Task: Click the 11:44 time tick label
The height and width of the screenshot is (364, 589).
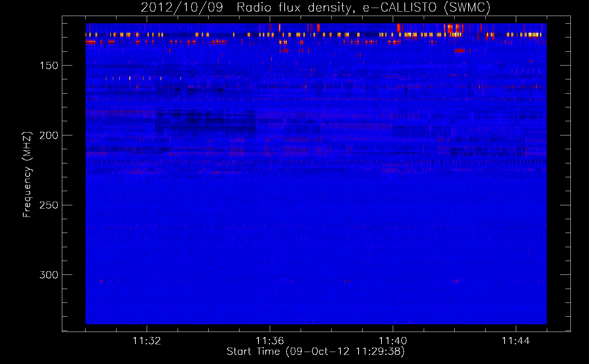Action: [x=516, y=341]
